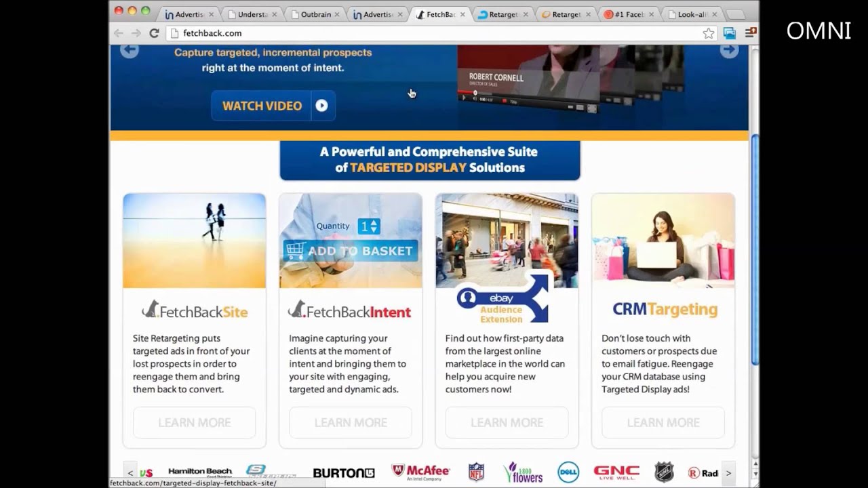Show previous hero slide arrow
868x488 pixels.
pos(130,50)
